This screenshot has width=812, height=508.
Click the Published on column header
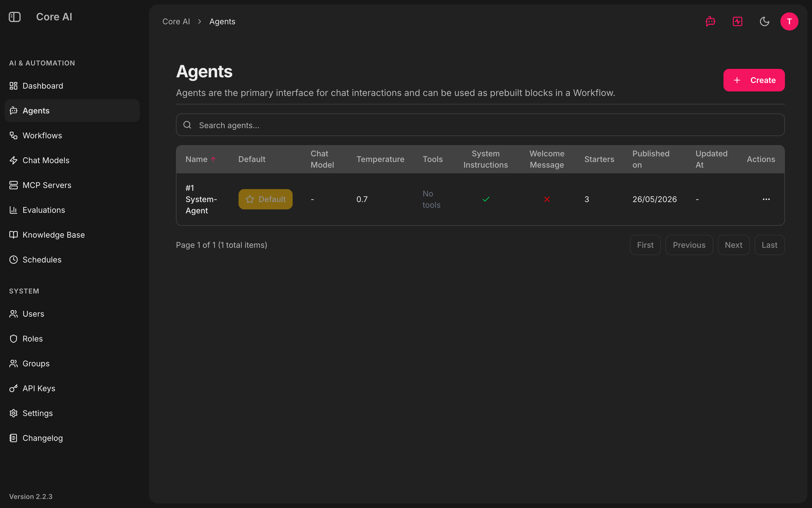click(x=651, y=159)
